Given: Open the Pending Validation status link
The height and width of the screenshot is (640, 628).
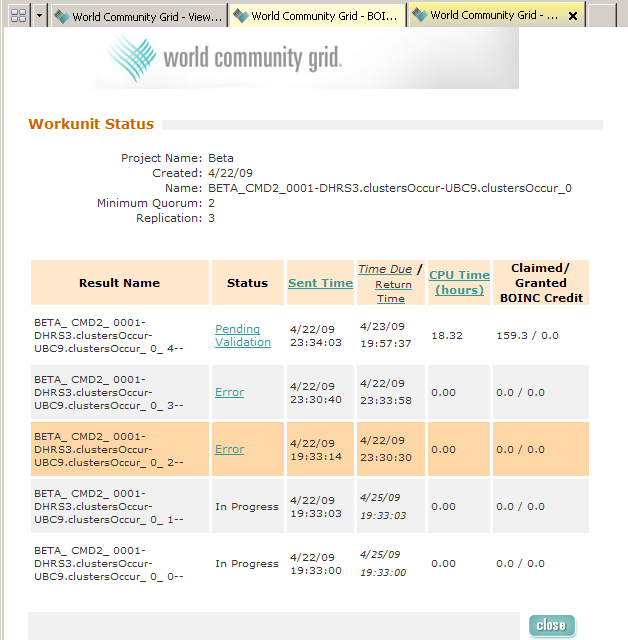Looking at the screenshot, I should [x=242, y=335].
